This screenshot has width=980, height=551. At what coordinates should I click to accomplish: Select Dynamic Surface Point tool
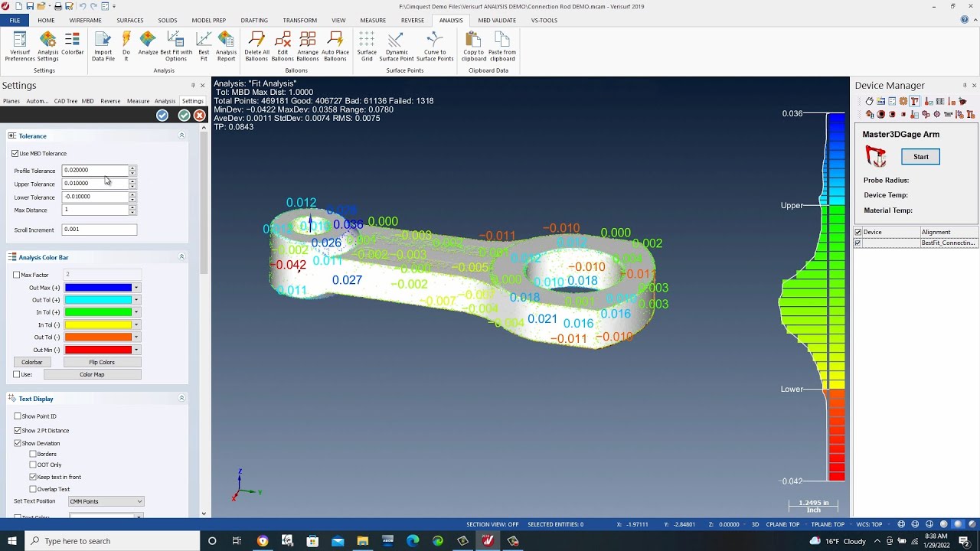[x=397, y=46]
